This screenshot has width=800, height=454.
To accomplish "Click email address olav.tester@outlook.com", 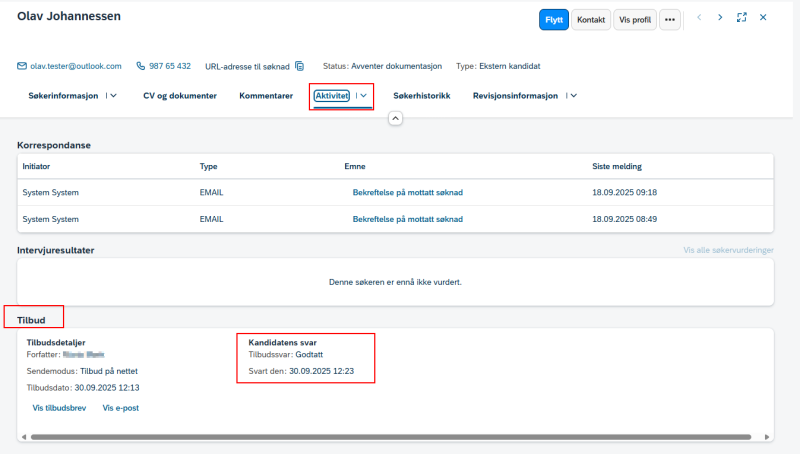I will pyautogui.click(x=76, y=66).
